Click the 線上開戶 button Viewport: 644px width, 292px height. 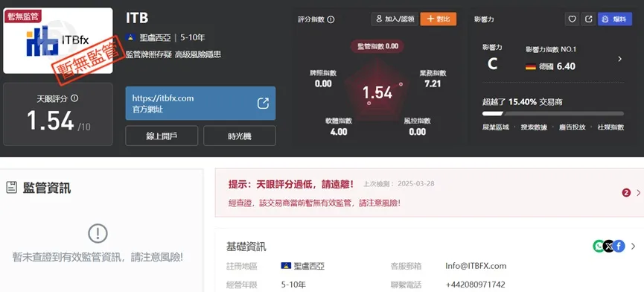coord(162,136)
